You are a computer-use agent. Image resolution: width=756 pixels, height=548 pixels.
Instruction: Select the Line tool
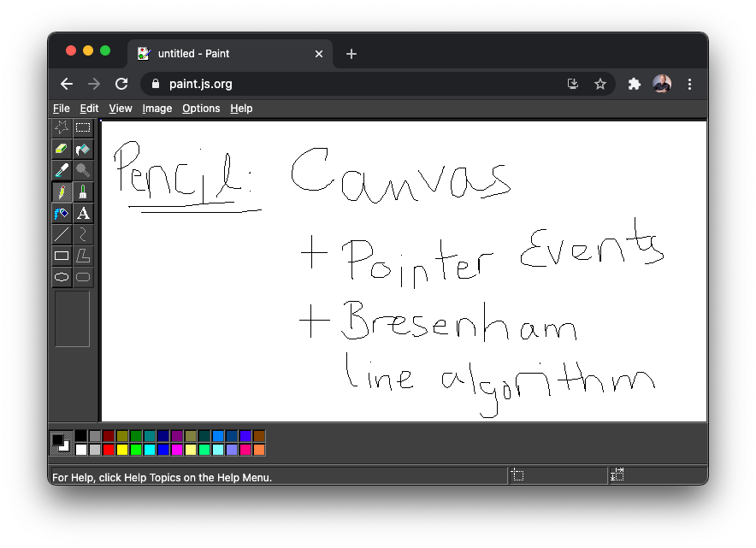62,234
